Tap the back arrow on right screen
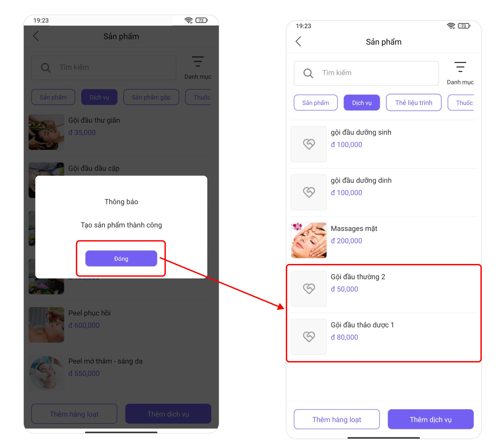 298,41
